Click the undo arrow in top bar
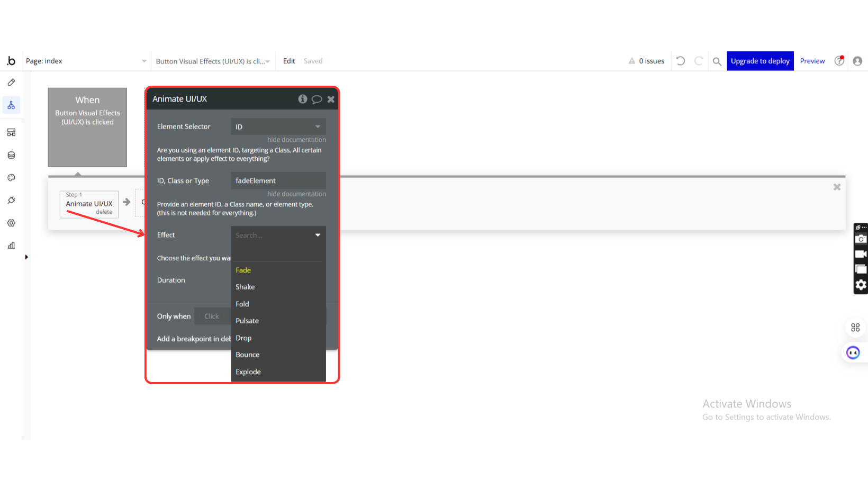The width and height of the screenshot is (868, 489). [x=681, y=61]
